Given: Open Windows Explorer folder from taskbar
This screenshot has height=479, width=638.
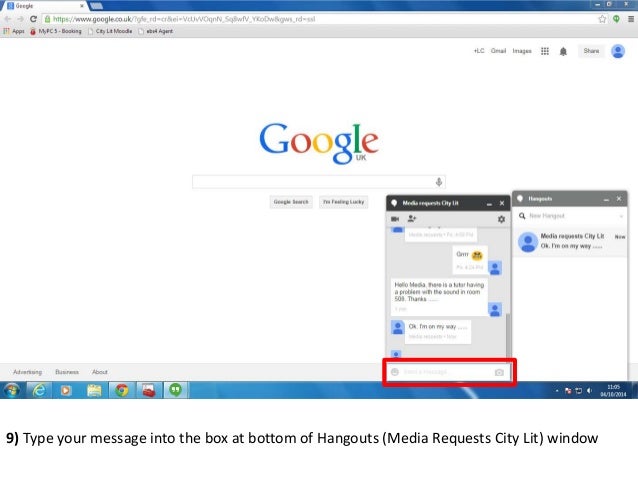Looking at the screenshot, I should pos(94,390).
